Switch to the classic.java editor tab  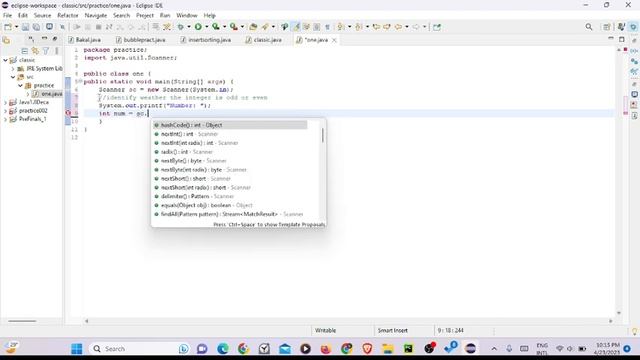tap(264, 40)
